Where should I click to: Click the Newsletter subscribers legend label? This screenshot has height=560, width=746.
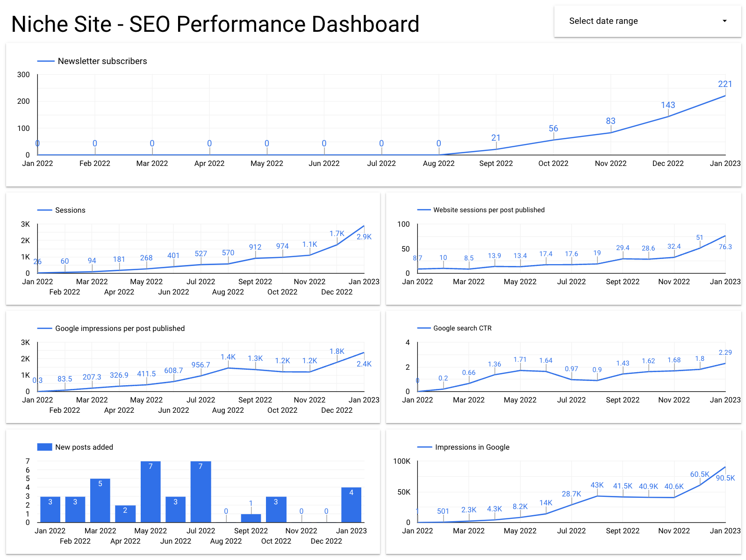(102, 61)
